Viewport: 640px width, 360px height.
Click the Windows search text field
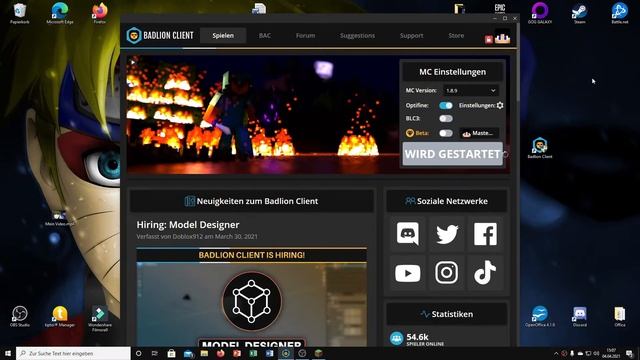click(x=73, y=353)
